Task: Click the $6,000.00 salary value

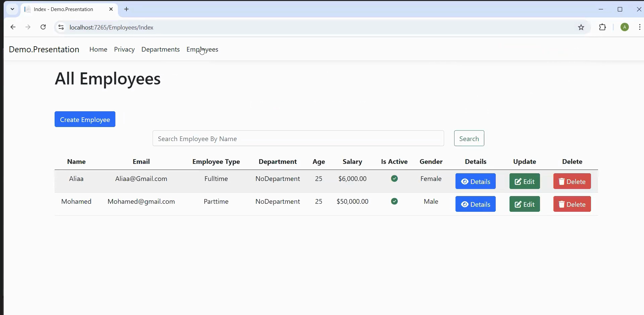Action: click(353, 179)
